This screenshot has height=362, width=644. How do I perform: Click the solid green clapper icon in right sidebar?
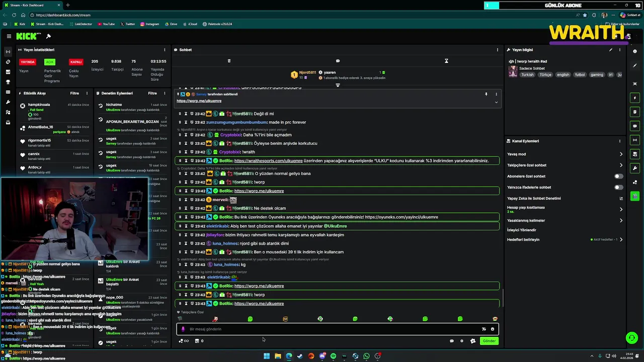635,196
